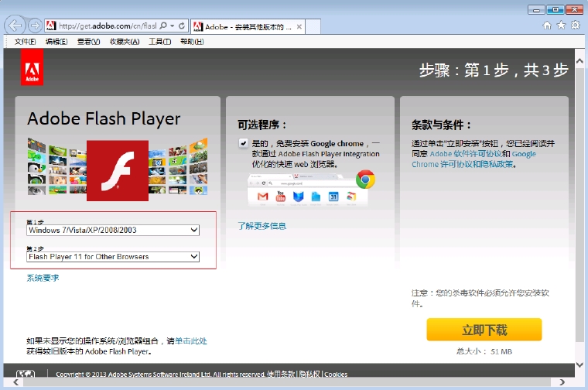Open the Tools gear icon
This screenshot has width=588, height=390.
(x=576, y=25)
